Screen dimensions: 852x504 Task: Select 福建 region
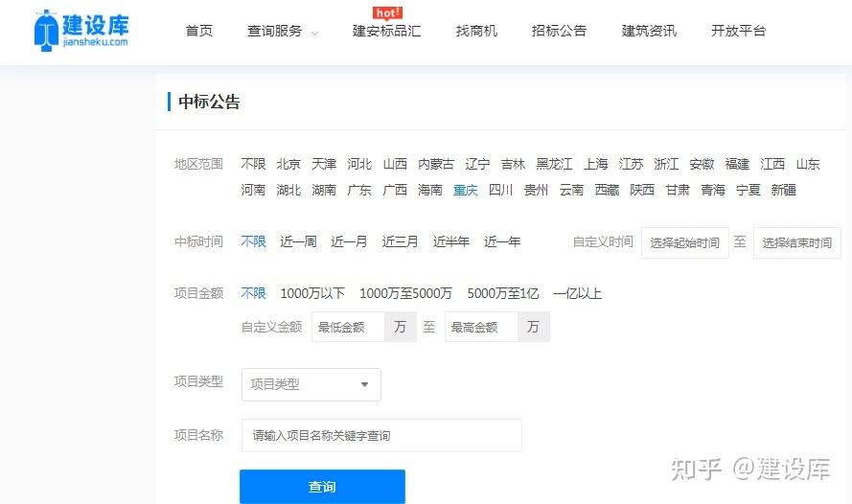pyautogui.click(x=737, y=164)
